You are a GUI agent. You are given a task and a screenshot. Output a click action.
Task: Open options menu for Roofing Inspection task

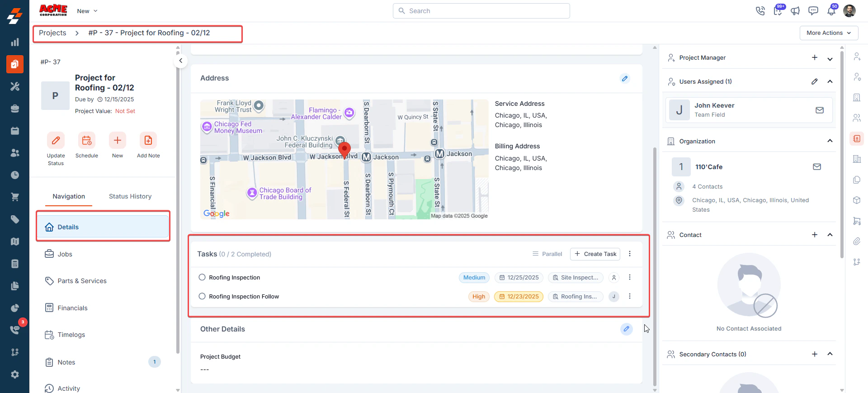click(630, 277)
